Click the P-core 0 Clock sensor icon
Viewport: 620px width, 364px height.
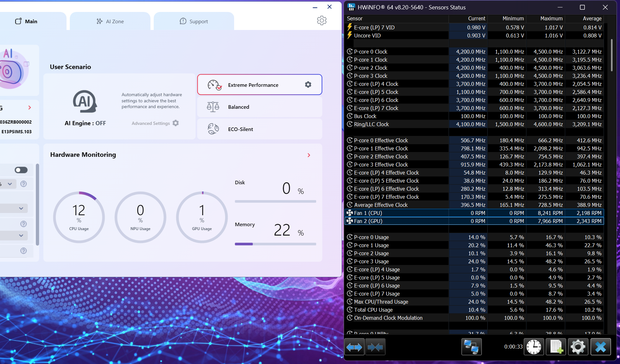pos(350,52)
